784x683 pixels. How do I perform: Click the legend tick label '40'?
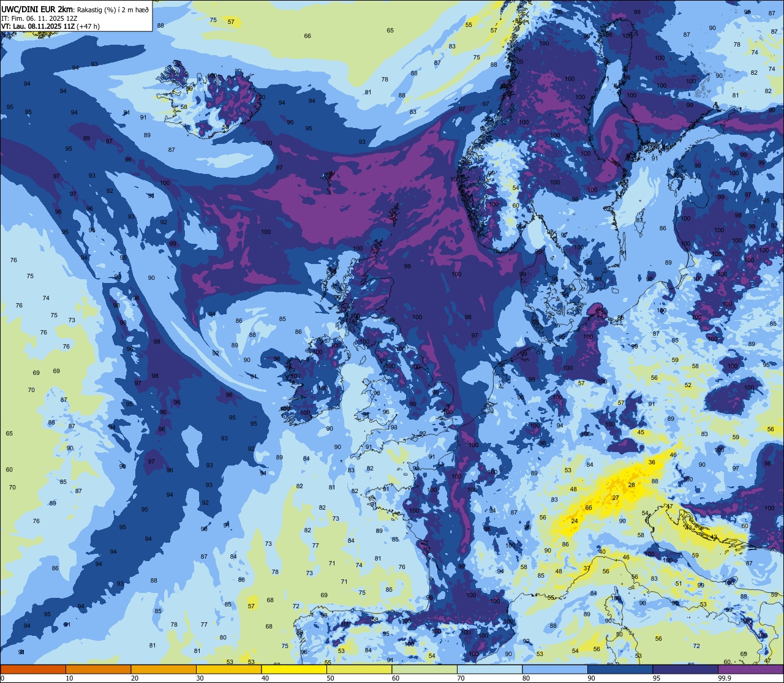pos(265,678)
